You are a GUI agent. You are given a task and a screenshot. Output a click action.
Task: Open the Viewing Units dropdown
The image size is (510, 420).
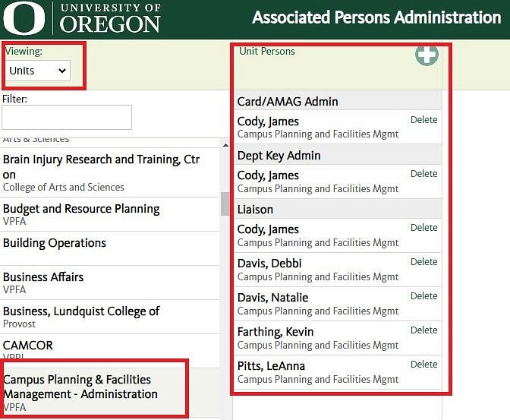(38, 71)
